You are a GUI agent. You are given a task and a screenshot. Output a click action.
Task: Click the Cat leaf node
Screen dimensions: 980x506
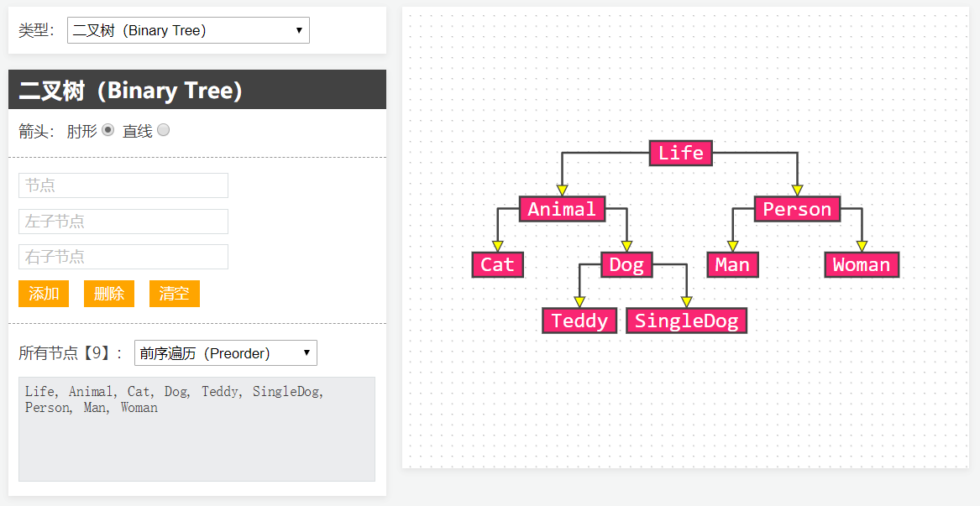(x=497, y=265)
